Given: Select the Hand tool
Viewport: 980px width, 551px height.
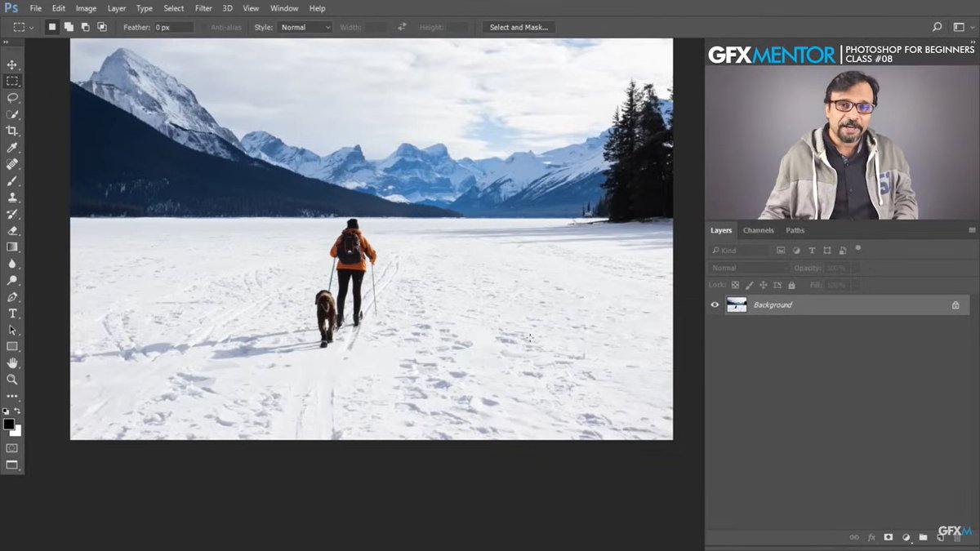Looking at the screenshot, I should 12,363.
